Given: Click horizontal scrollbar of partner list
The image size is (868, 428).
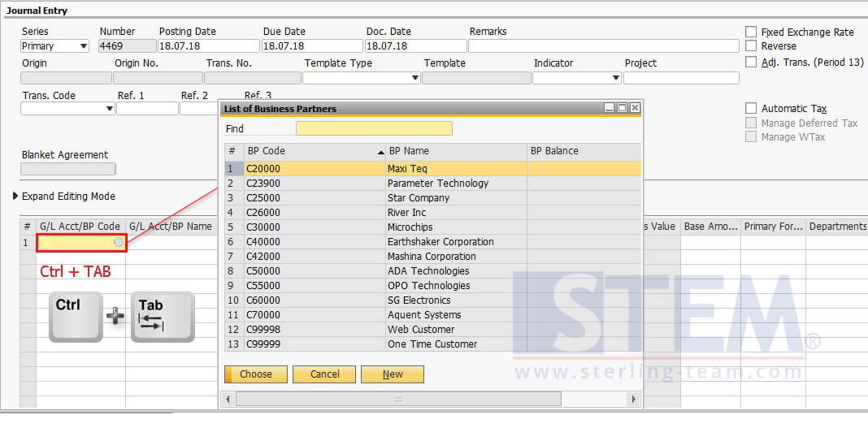Looking at the screenshot, I should point(397,399).
